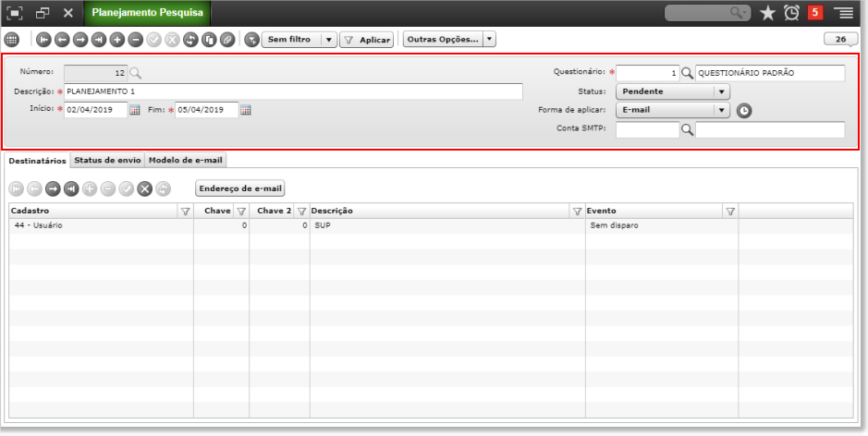Filter the Descrição column
Viewport: 868px width, 436px height.
point(578,212)
